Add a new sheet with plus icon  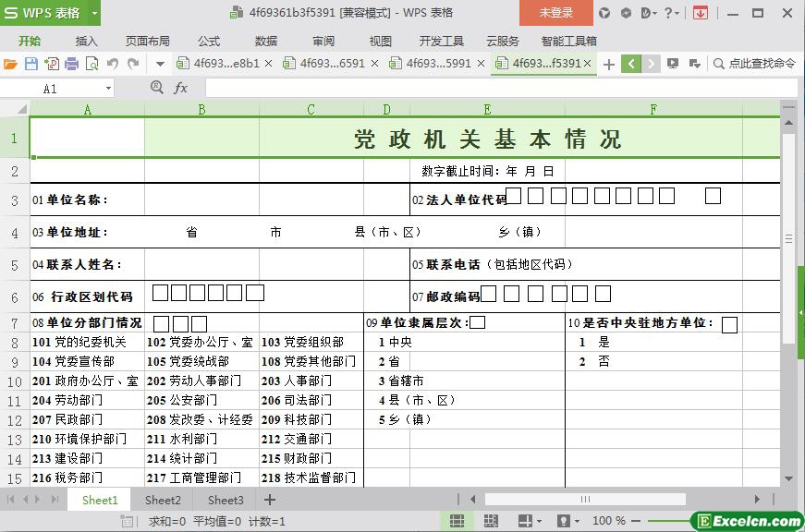(x=270, y=500)
